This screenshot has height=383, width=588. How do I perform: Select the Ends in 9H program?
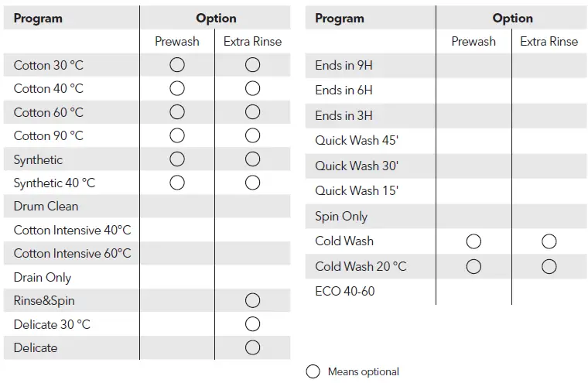click(344, 66)
